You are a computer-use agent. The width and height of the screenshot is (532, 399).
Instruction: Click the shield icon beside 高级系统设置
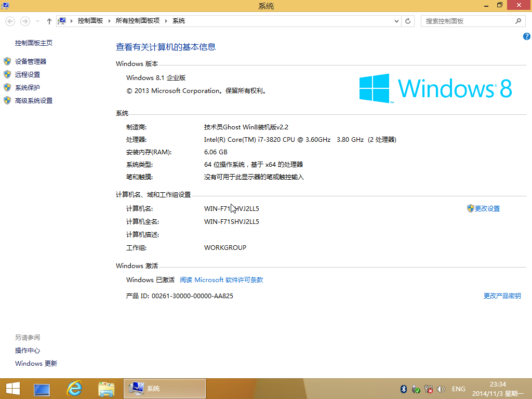coord(7,100)
